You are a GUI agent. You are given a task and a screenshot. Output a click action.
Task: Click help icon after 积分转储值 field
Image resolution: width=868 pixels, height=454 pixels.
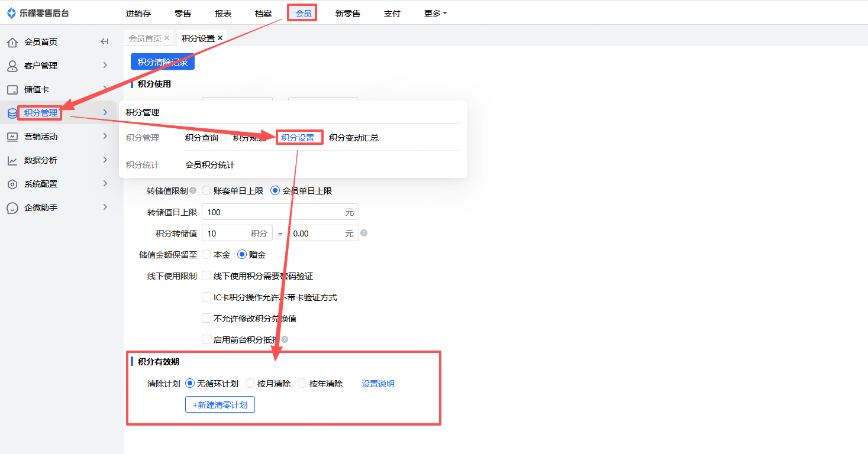[x=364, y=233]
